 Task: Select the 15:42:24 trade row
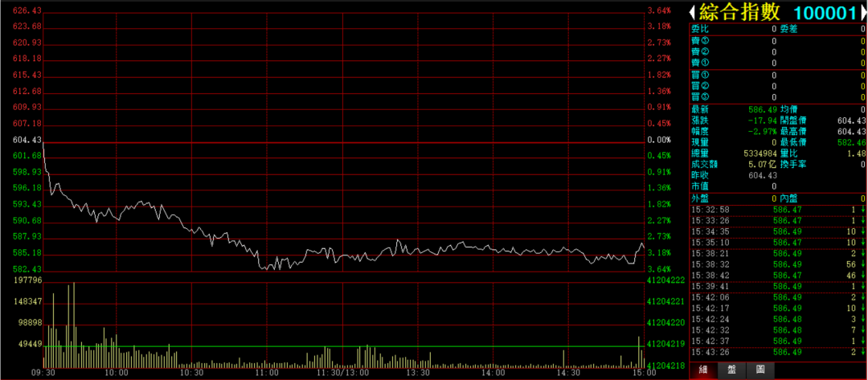(x=778, y=319)
